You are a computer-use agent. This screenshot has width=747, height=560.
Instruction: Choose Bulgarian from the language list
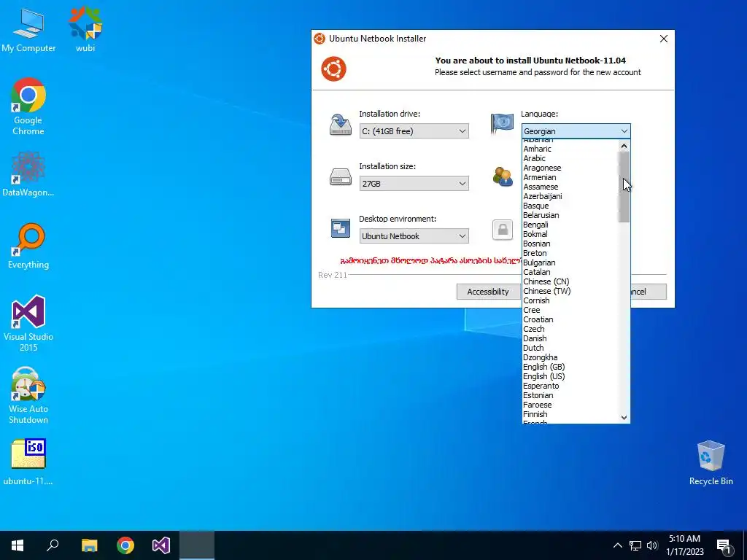pos(570,262)
